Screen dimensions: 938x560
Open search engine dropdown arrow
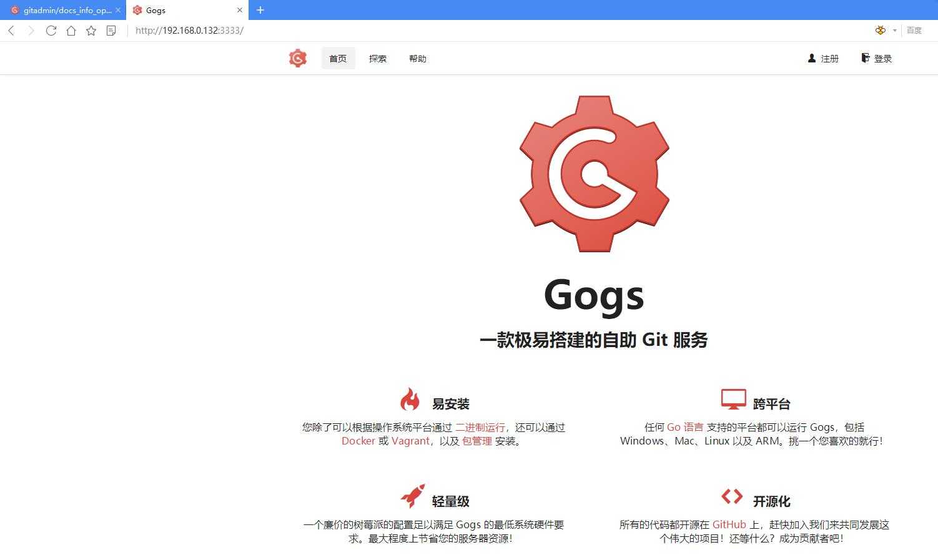895,31
